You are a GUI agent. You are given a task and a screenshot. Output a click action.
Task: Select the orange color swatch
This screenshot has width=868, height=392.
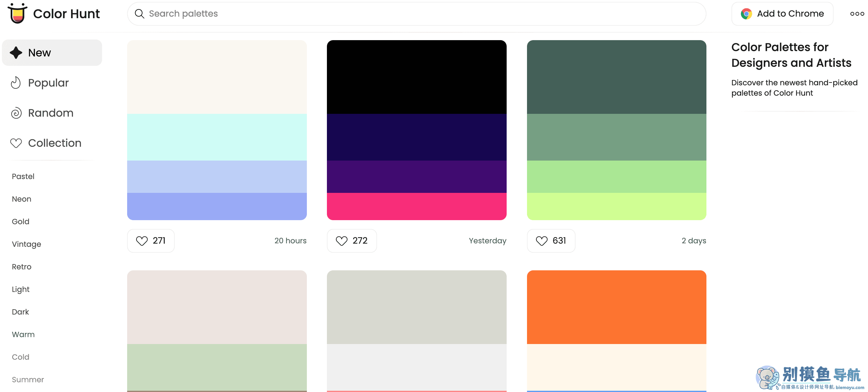coord(616,307)
